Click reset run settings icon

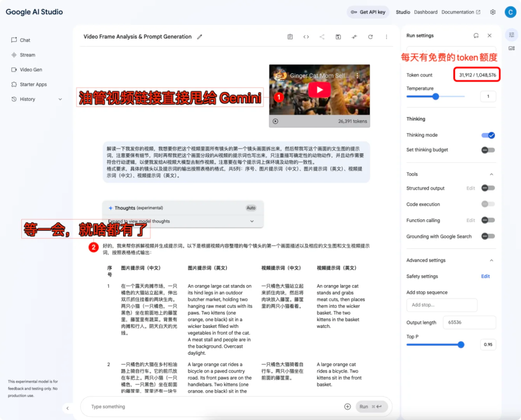tap(476, 36)
